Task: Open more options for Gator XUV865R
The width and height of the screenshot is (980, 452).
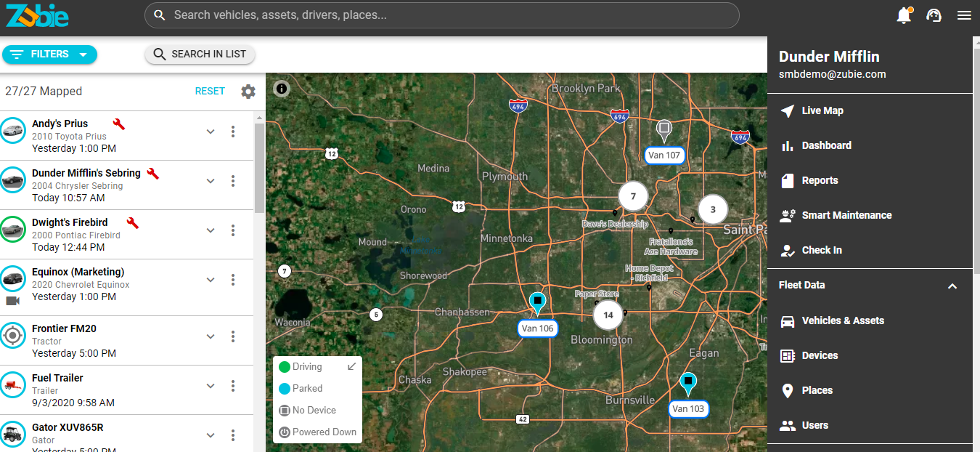Action: click(x=233, y=435)
